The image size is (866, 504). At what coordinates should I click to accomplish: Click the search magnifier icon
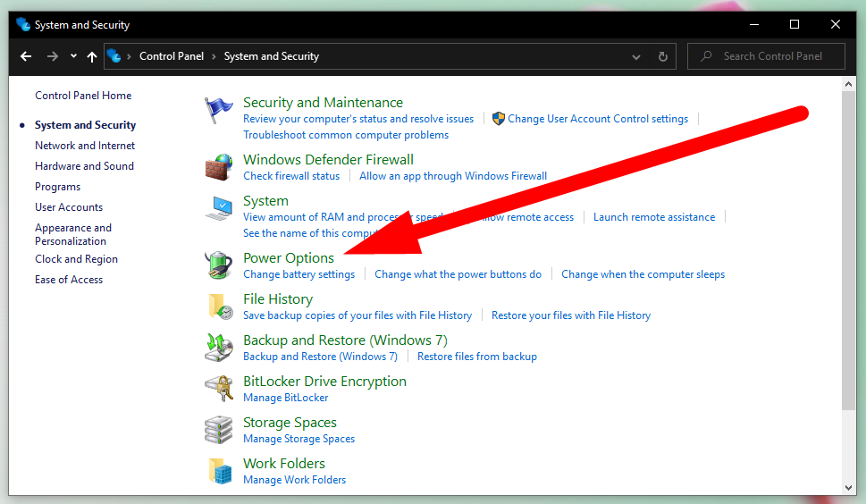pos(706,55)
